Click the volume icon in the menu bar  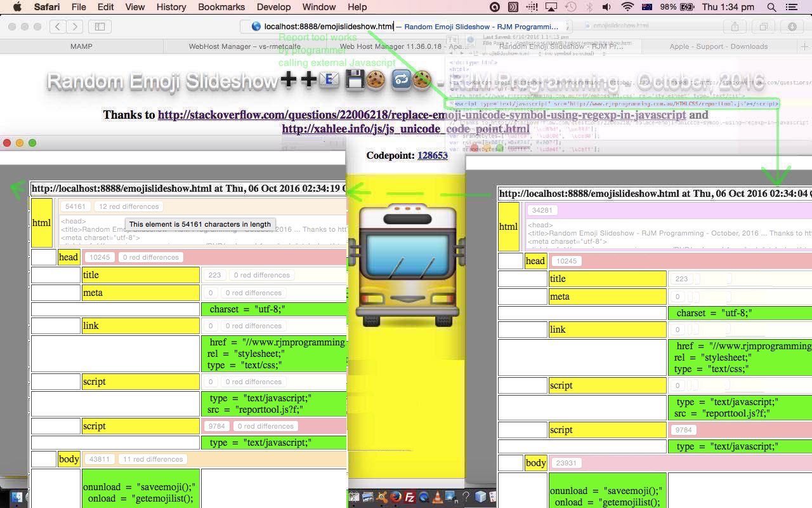pos(606,7)
